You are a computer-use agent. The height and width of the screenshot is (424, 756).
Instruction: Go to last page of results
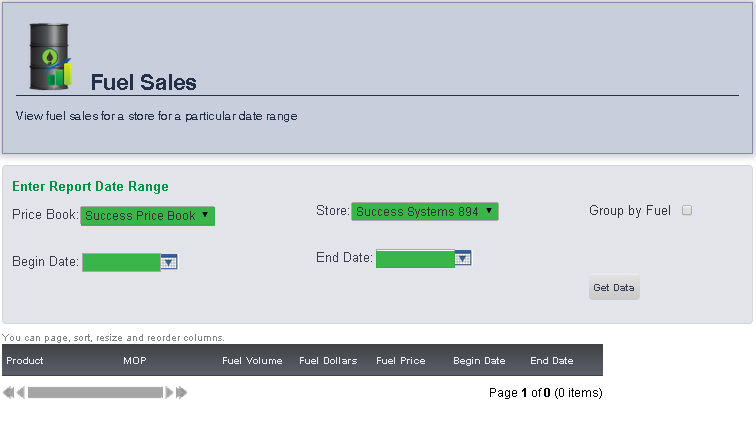coord(182,393)
